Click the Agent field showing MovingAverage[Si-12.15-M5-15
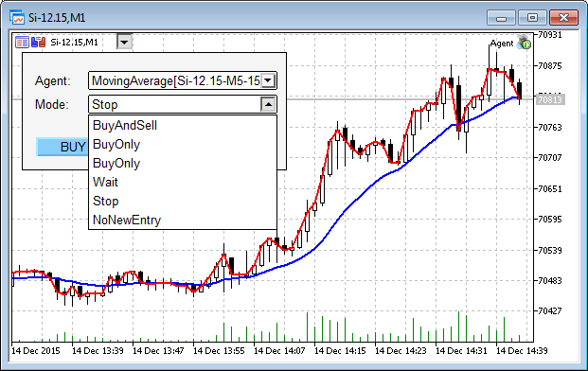 pos(183,80)
